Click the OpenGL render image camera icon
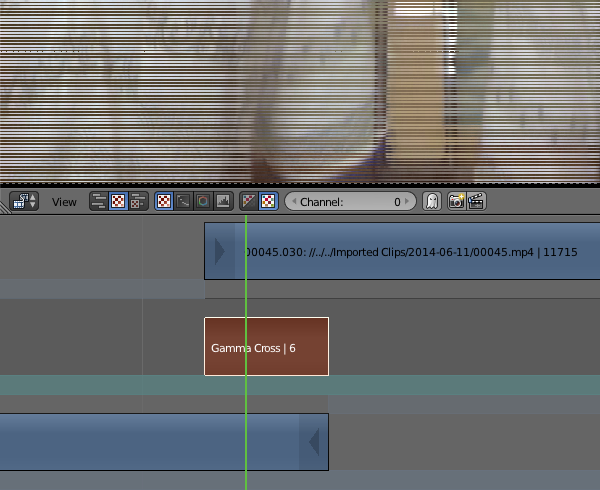600x490 pixels. (457, 201)
